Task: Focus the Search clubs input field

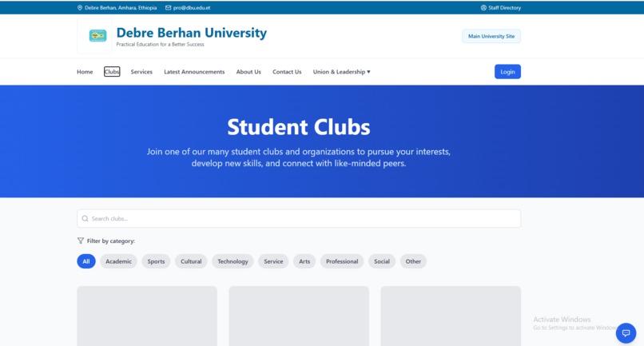Action: (299, 219)
